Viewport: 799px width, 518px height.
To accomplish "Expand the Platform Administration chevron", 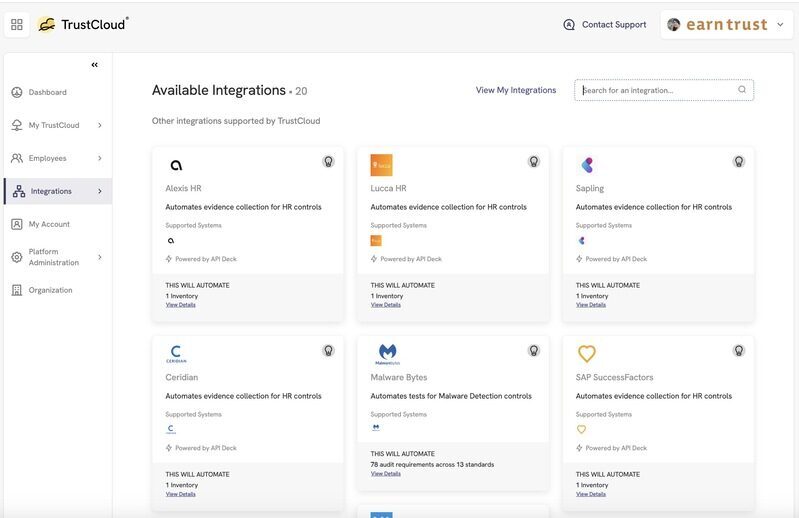I will click(100, 257).
